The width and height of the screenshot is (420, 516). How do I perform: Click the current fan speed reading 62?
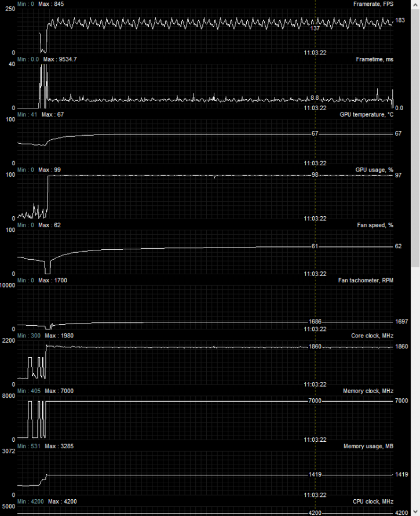click(399, 246)
